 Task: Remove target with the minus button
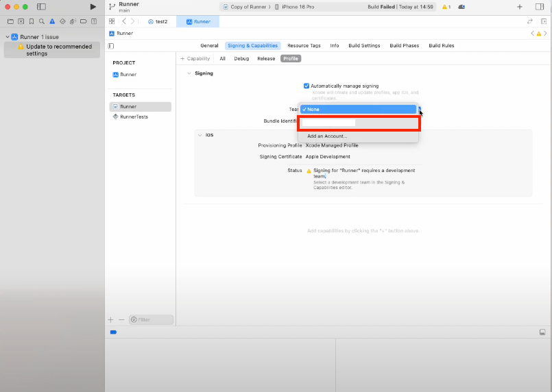(x=121, y=320)
